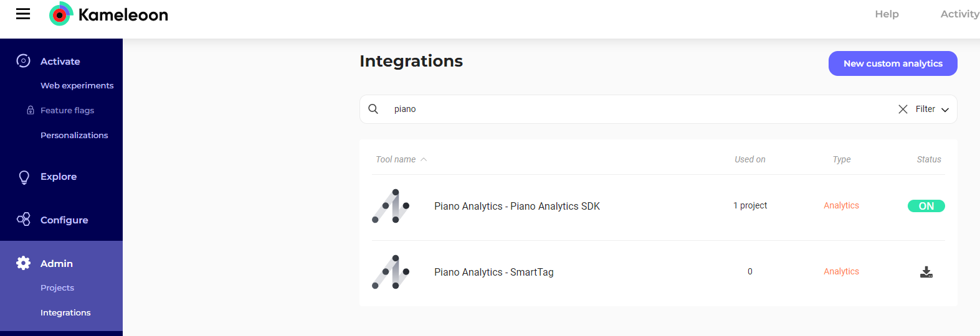Click the Piano Analytics SmartTag logo

click(391, 272)
